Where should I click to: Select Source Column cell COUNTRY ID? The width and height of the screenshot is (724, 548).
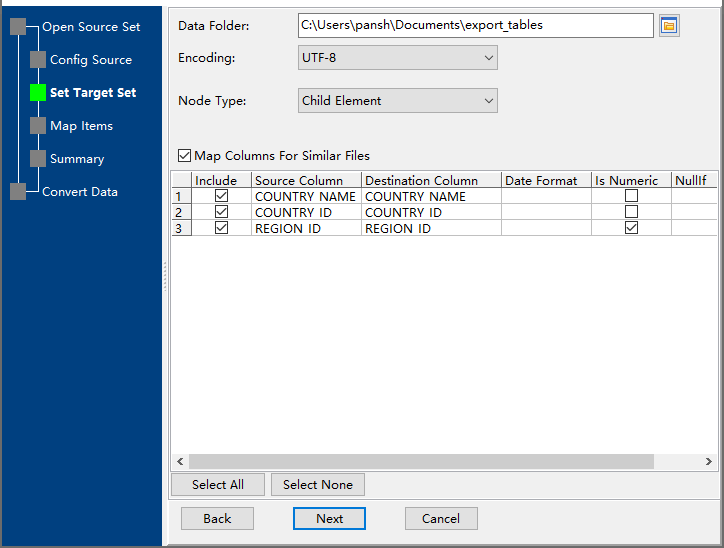click(x=306, y=212)
